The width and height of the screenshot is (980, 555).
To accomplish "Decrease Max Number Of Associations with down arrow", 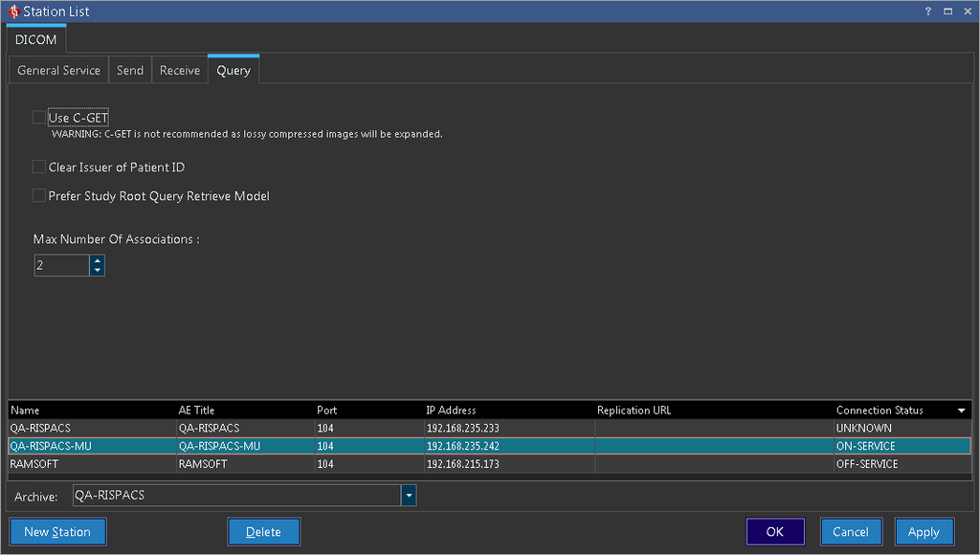I will coord(97,271).
